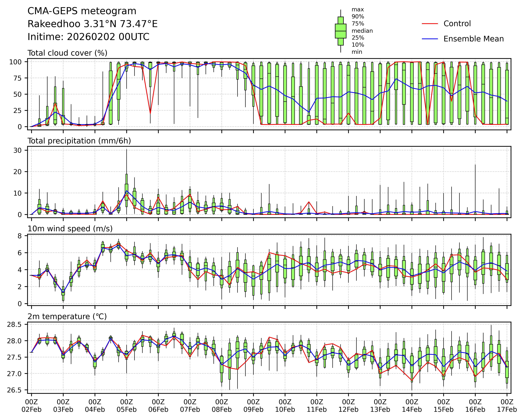
Task: Click the Total cloud cover panel title
Action: click(67, 53)
